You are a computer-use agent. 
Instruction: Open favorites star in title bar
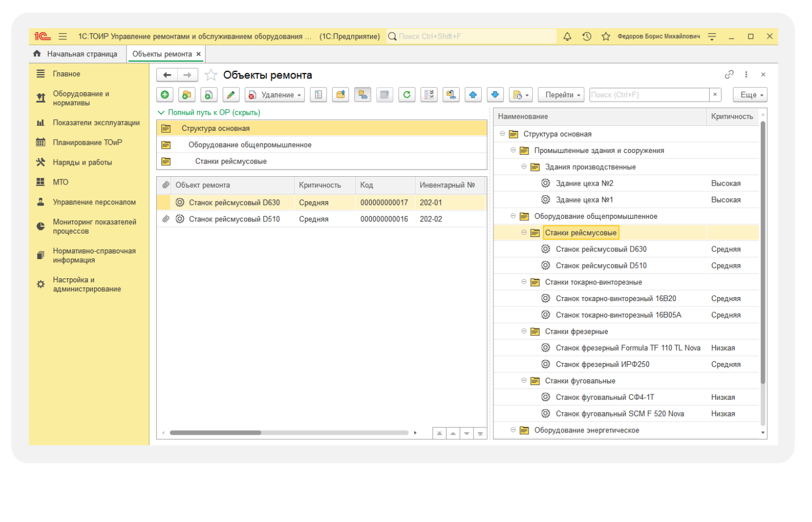pos(606,36)
